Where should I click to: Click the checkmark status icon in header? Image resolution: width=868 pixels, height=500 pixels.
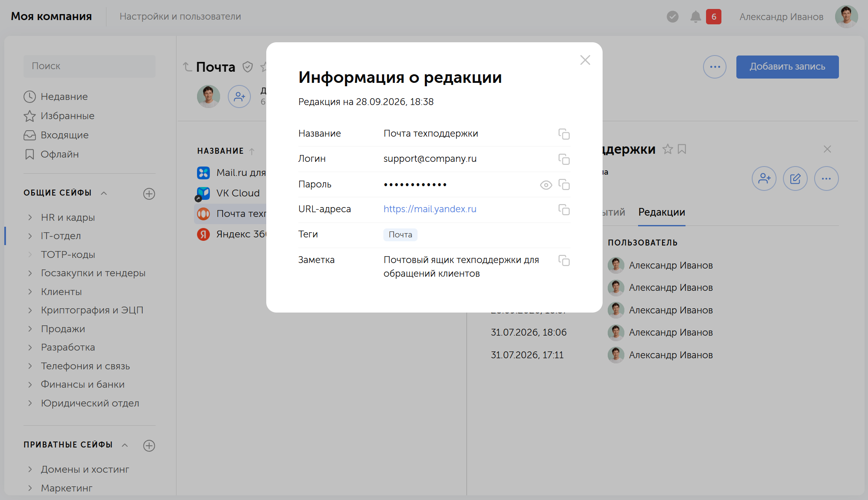(673, 17)
